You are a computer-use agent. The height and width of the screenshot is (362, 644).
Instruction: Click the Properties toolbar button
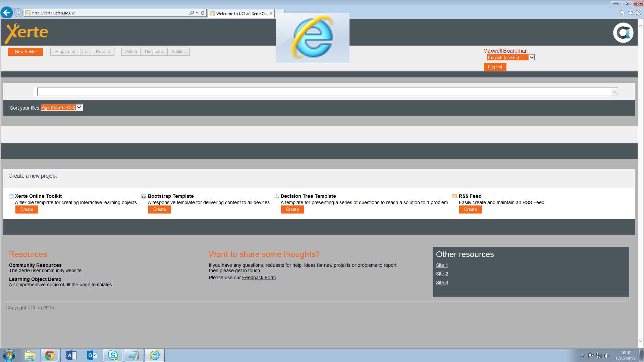(65, 51)
